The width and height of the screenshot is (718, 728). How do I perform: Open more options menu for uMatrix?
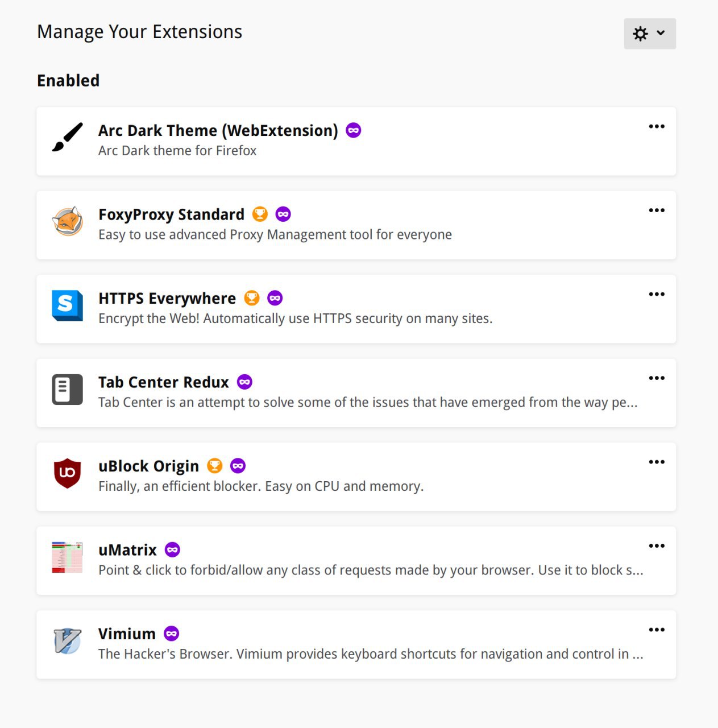[x=657, y=546]
